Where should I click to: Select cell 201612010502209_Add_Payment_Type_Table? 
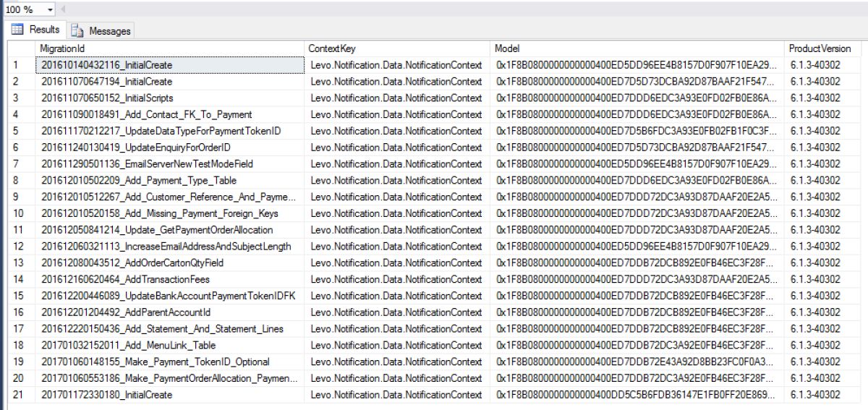[x=171, y=180]
